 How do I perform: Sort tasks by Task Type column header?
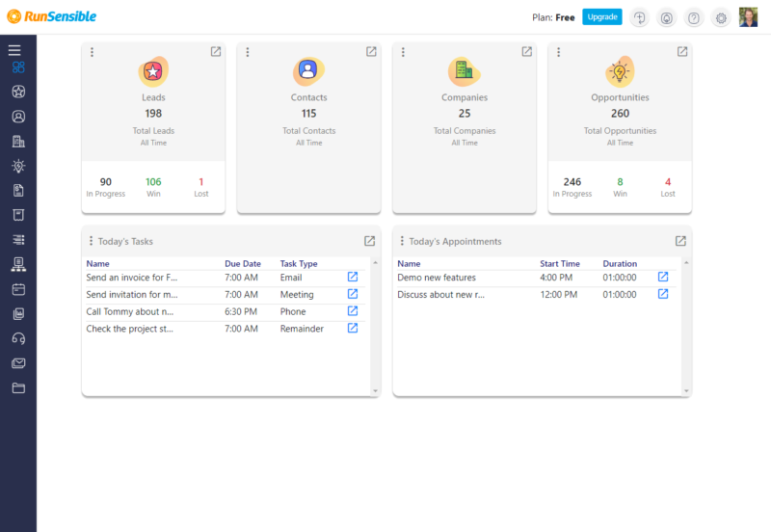click(299, 263)
